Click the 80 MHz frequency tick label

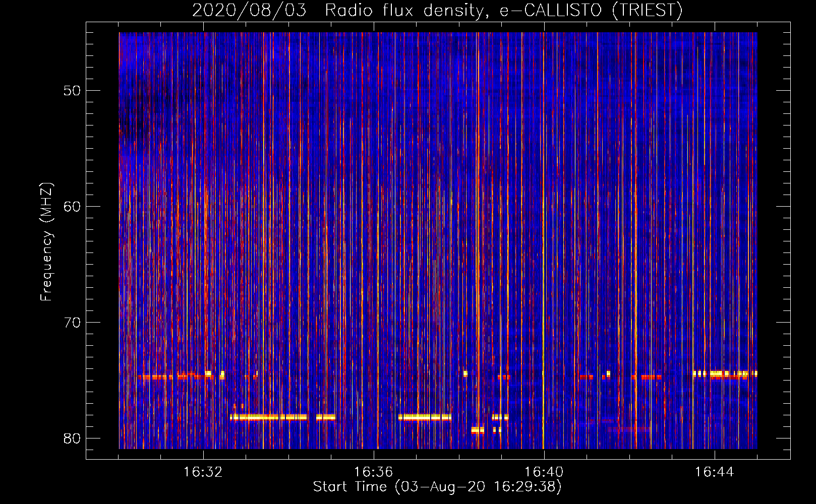click(72, 438)
